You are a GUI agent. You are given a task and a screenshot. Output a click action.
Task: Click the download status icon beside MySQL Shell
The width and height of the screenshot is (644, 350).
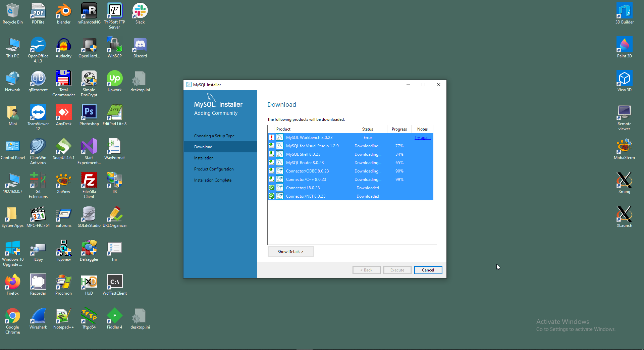(x=272, y=154)
